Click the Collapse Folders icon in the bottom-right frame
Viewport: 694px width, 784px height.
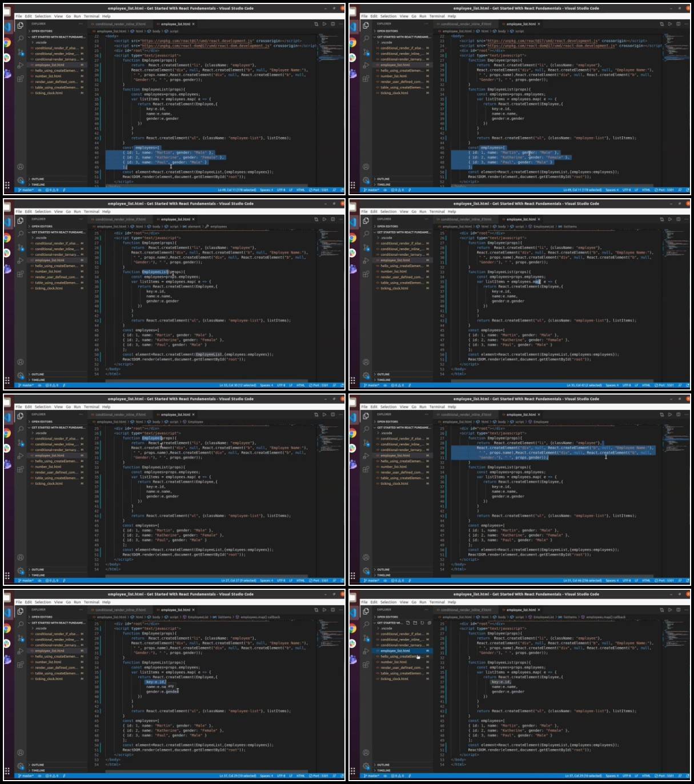pyautogui.click(x=430, y=623)
